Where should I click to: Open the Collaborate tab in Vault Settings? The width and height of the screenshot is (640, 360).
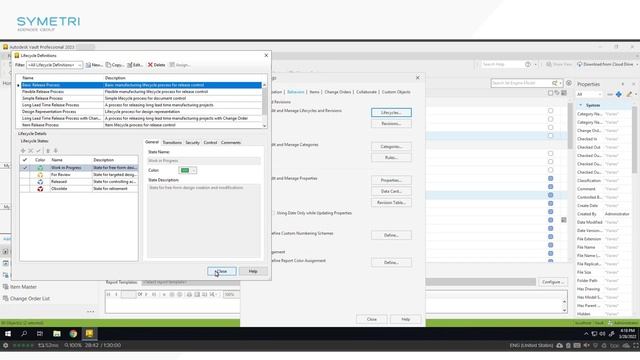366,92
